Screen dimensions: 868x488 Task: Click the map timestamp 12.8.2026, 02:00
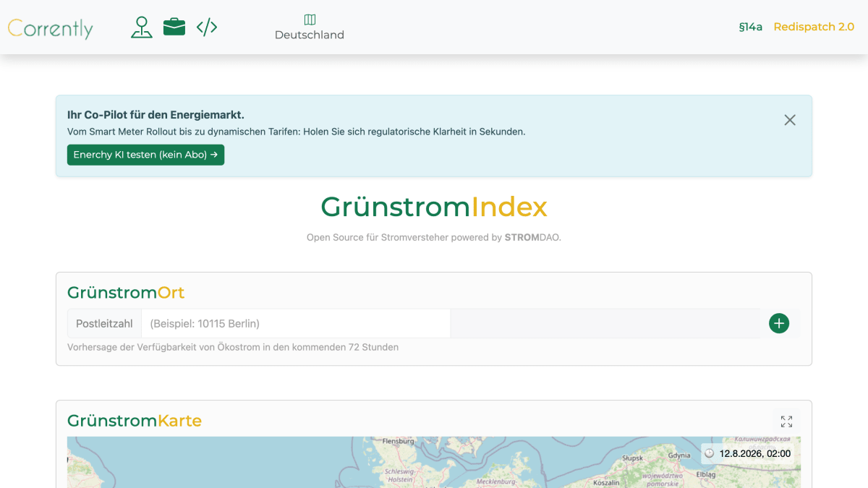pos(755,454)
